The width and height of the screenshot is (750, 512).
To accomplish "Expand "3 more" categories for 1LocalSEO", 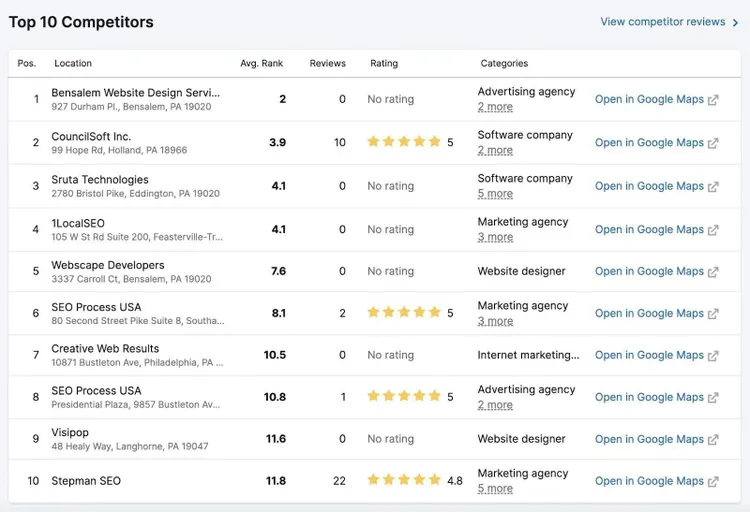I will [x=495, y=237].
